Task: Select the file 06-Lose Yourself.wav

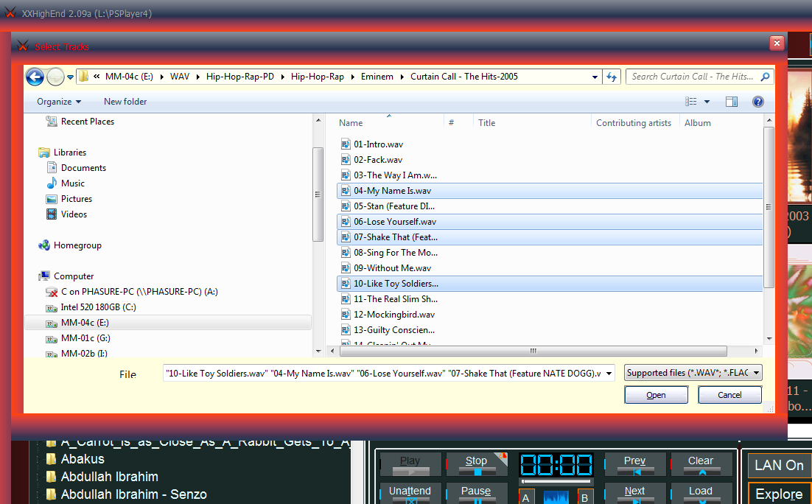Action: 549,222
